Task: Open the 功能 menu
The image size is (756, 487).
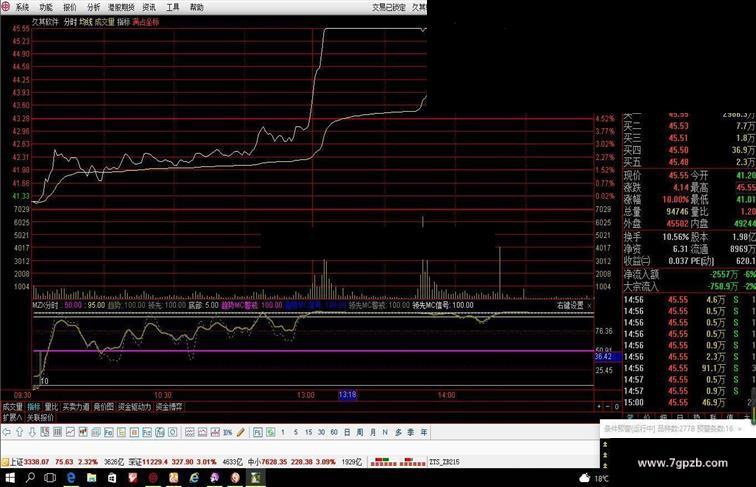Action: 46,7
